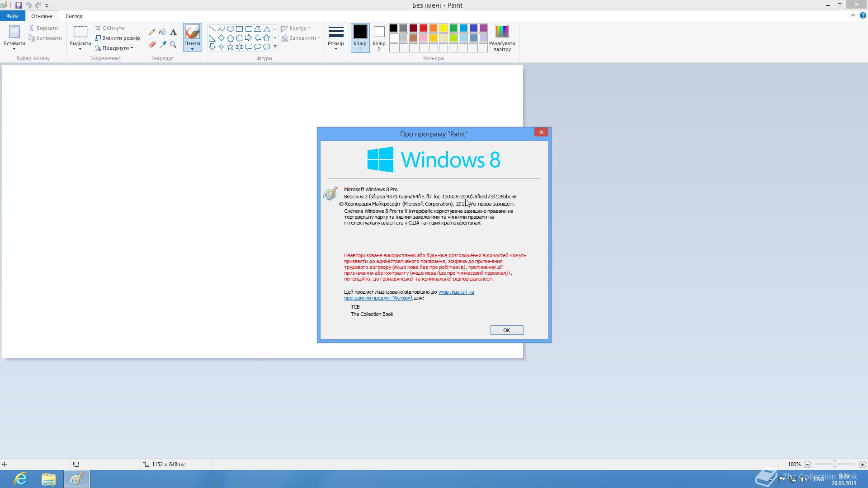Select the Text tool
This screenshot has width=868, height=488.
pos(173,32)
